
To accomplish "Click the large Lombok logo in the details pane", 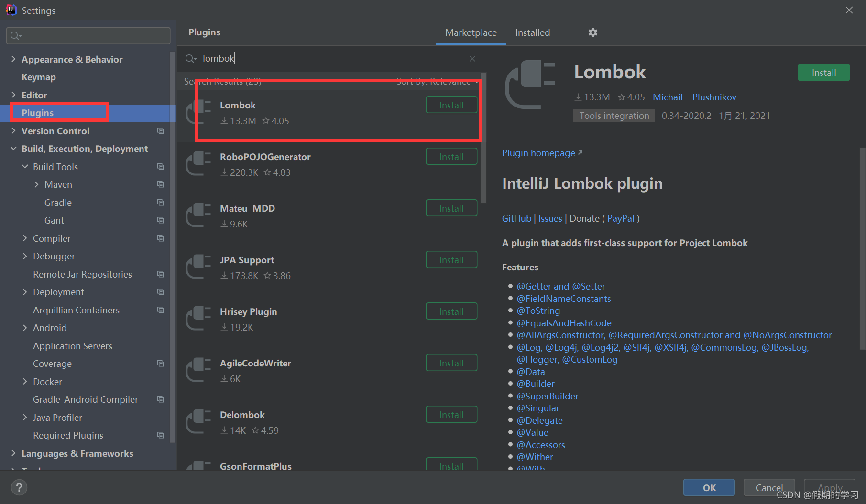I will 530,85.
